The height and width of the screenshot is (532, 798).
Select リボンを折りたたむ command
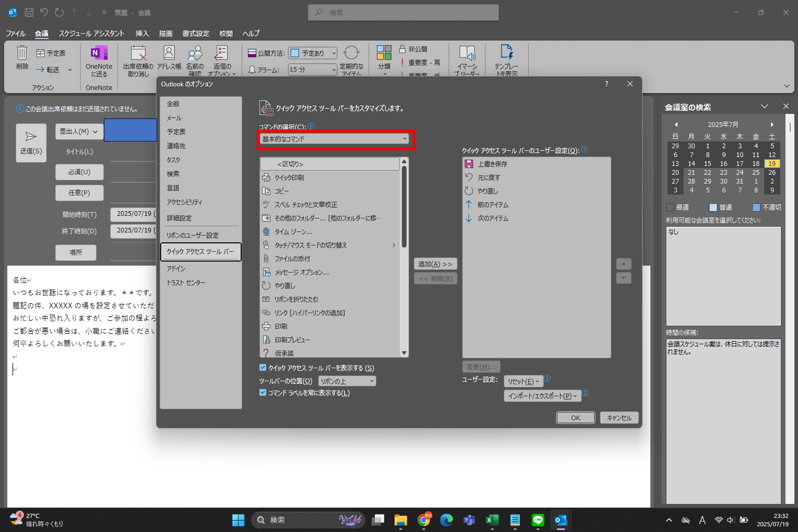330,299
